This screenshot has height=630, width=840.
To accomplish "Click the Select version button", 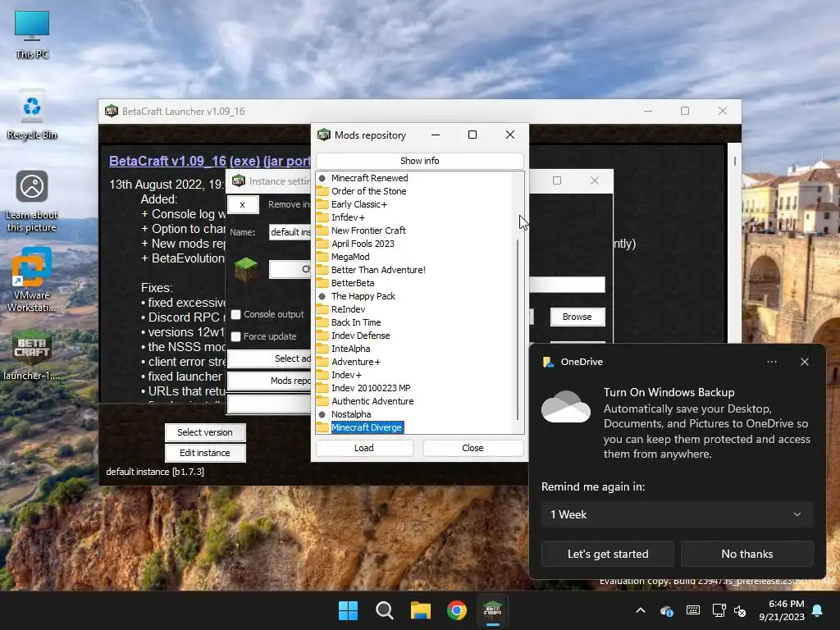I will coord(204,432).
